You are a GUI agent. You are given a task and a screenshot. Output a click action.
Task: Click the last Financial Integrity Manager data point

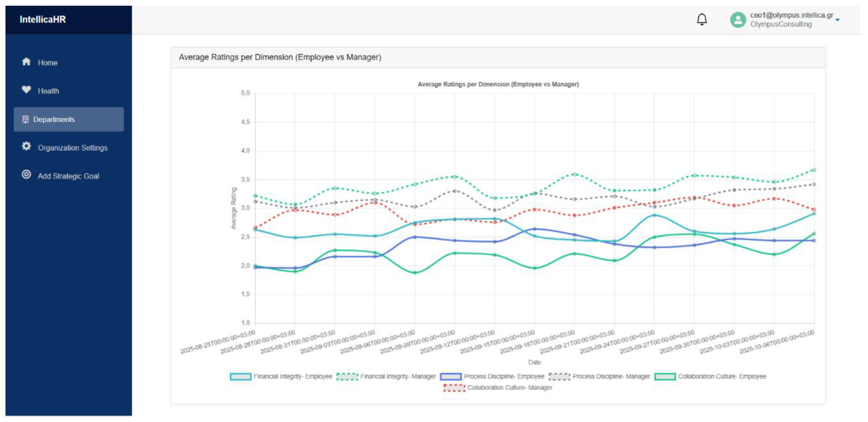(x=814, y=170)
